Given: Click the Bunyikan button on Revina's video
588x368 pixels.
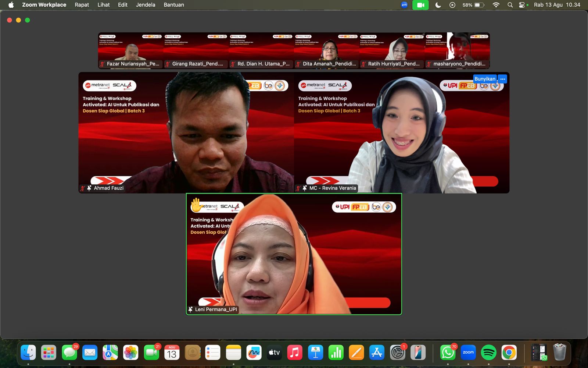Looking at the screenshot, I should 485,79.
